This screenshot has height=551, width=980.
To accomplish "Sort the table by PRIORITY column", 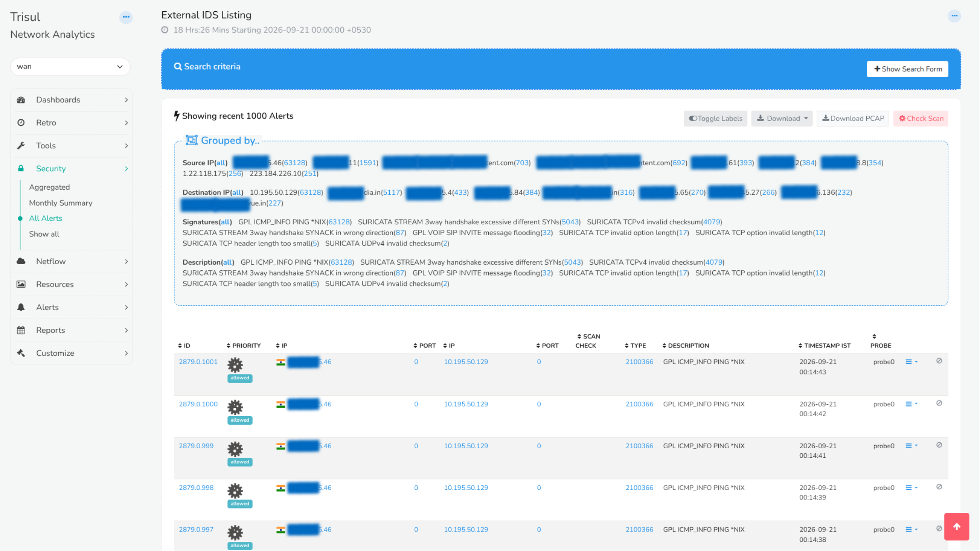I will click(x=243, y=346).
